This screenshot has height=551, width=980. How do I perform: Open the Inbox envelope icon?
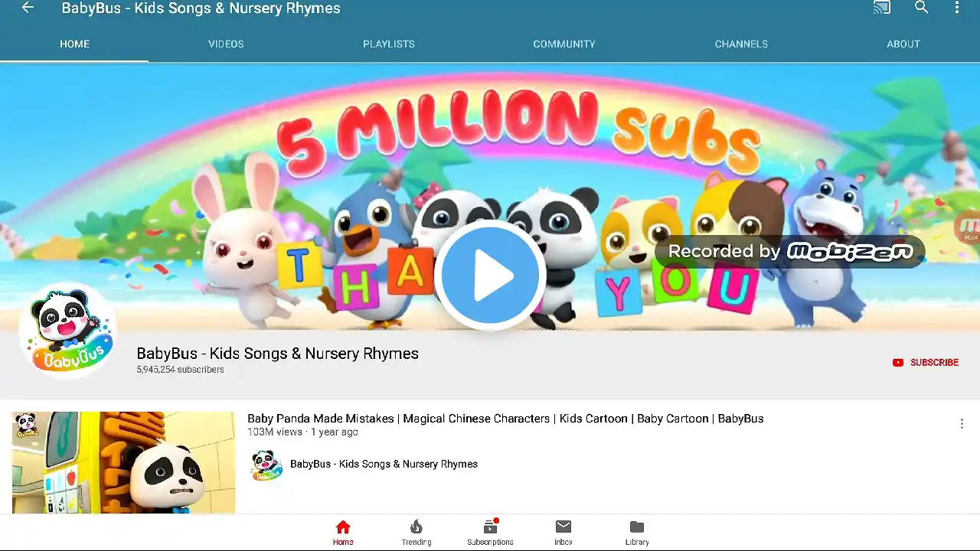click(x=563, y=533)
